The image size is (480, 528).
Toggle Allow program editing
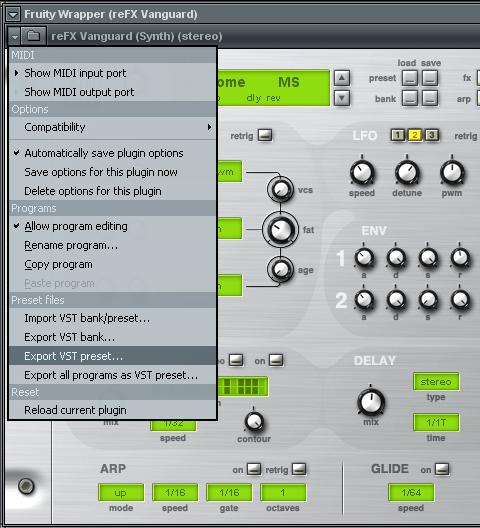pyautogui.click(x=113, y=226)
